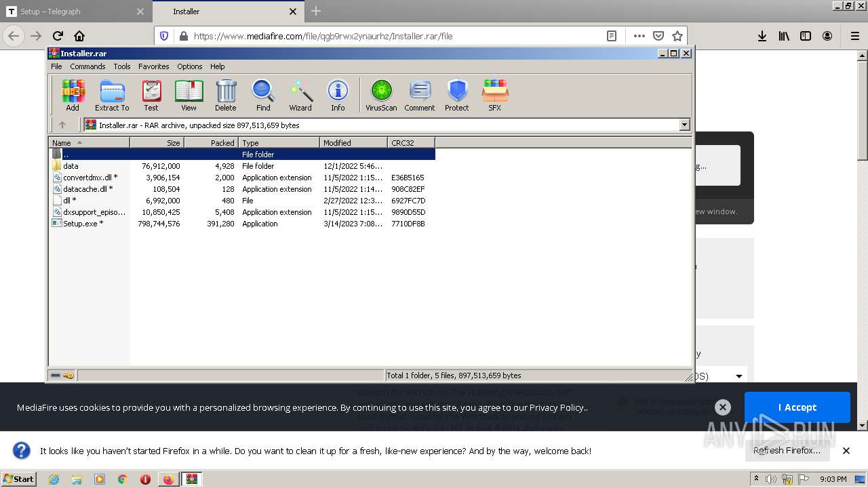868x488 pixels.
Task: Click the volume icon in system tray
Action: [x=771, y=479]
